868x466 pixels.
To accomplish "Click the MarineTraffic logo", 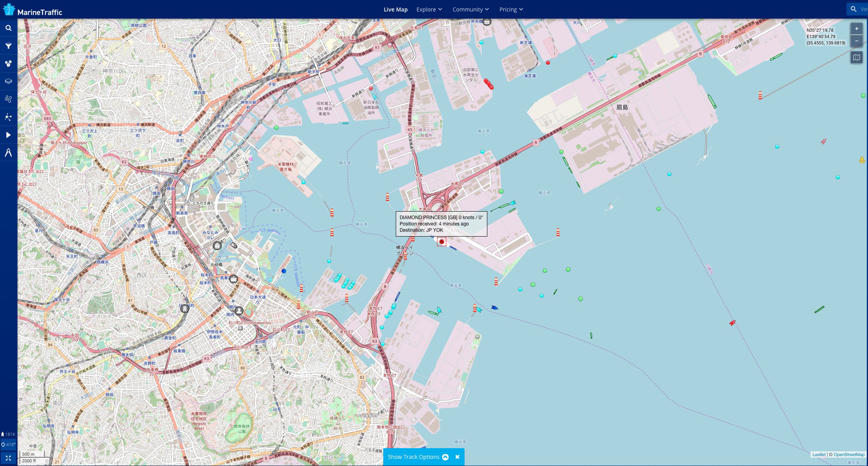I will (x=33, y=10).
